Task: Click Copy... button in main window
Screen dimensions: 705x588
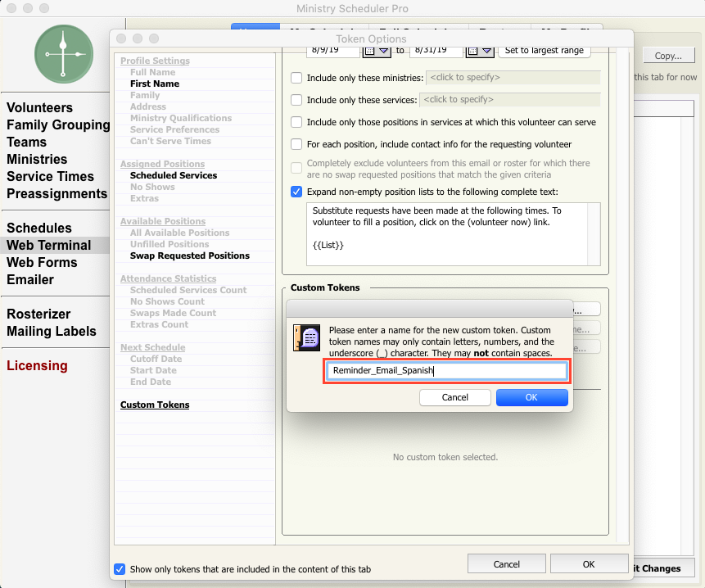Action: [668, 56]
